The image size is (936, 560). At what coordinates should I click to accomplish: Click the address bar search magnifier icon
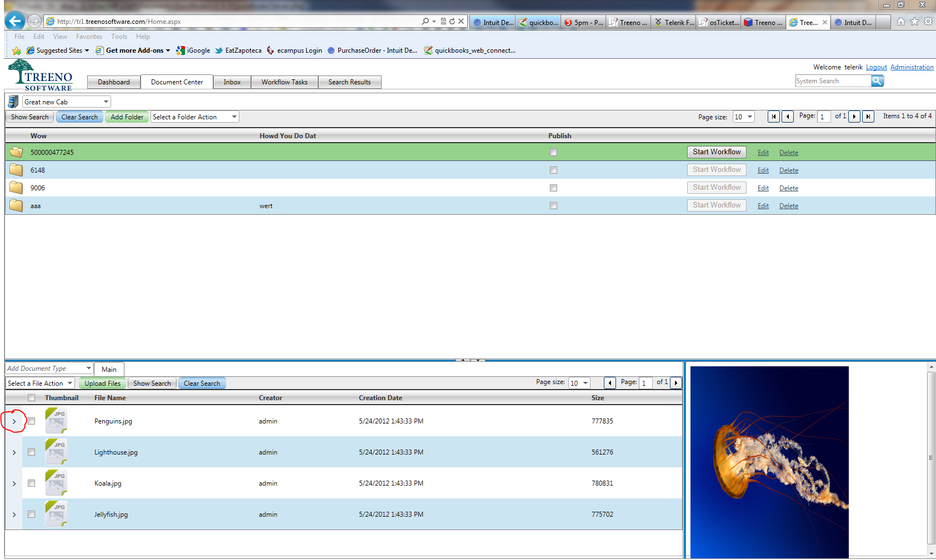425,21
